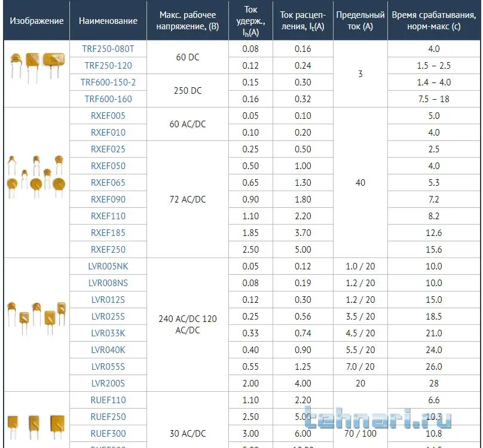Open the RXEF065 product link
The height and width of the screenshot is (448, 483).
[108, 183]
